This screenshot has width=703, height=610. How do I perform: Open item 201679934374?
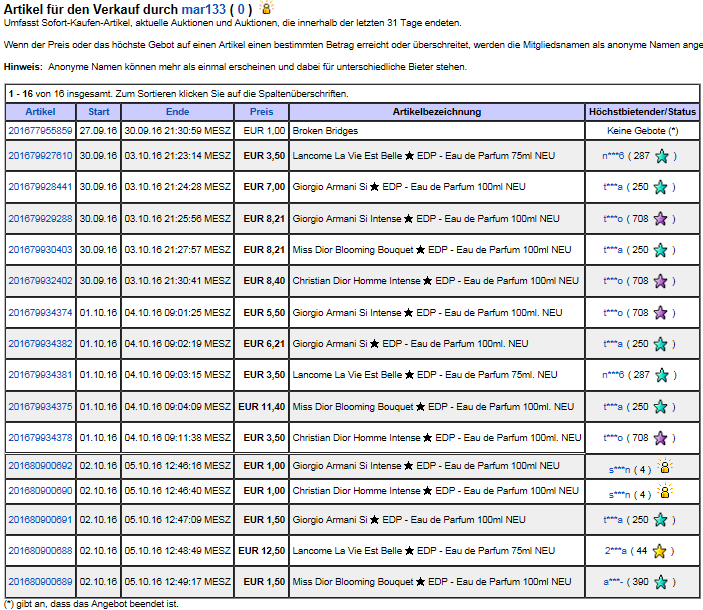click(x=40, y=312)
